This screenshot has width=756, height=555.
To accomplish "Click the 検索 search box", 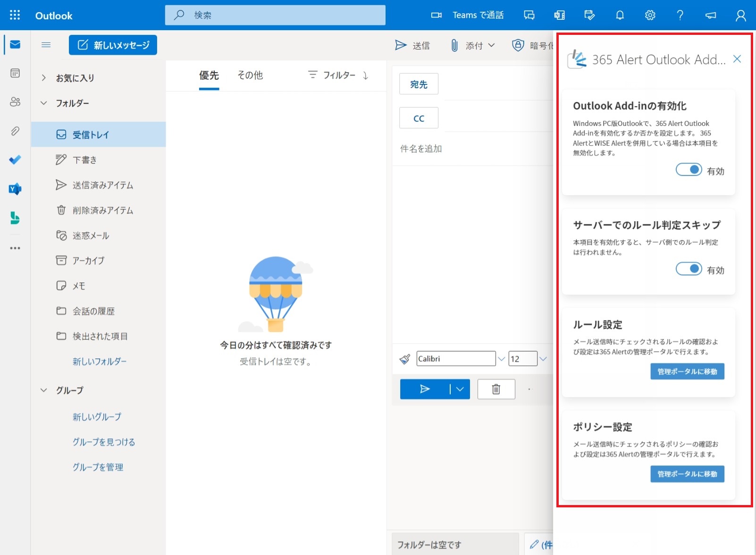I will 275,15.
